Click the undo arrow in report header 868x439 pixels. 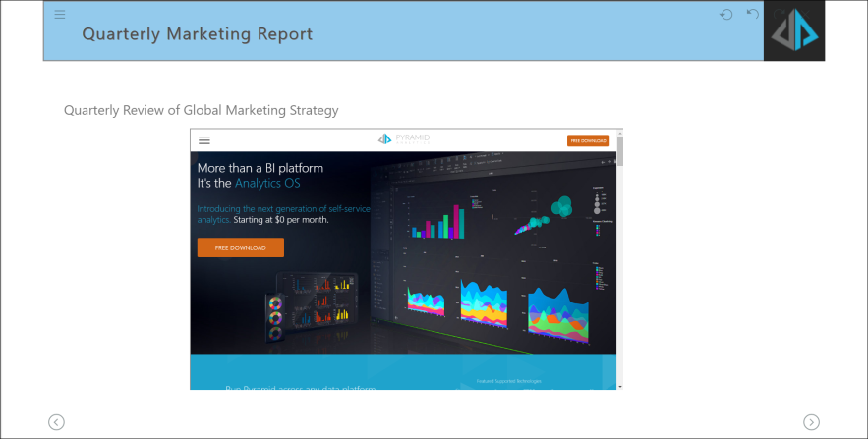click(x=753, y=14)
